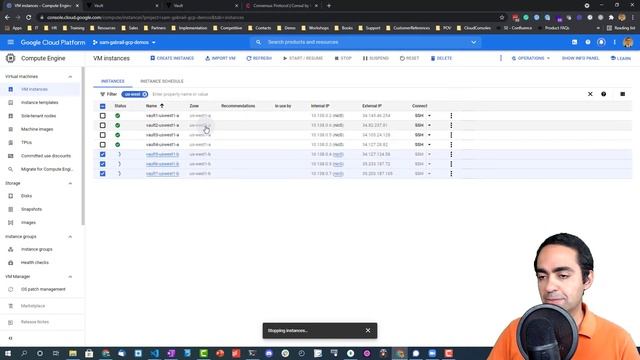Open Instance templates in the sidebar
The width and height of the screenshot is (640, 360).
40,102
